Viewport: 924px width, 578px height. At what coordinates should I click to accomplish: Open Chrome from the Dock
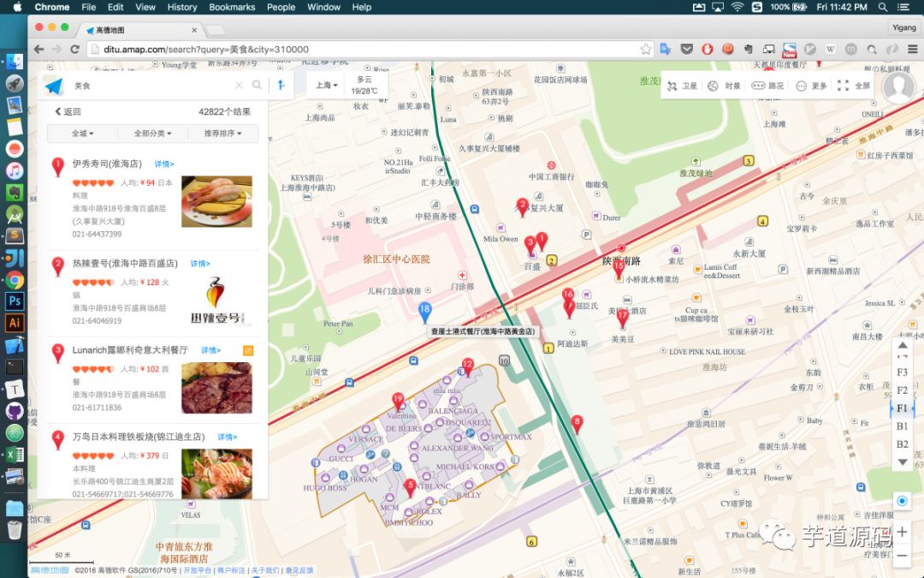(15, 279)
